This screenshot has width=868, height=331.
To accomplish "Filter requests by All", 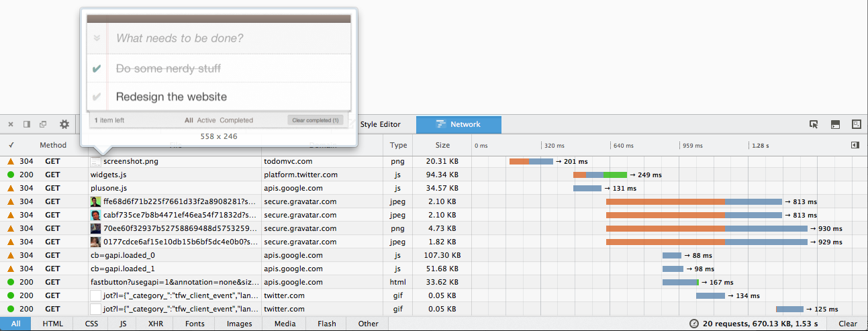I will [15, 324].
